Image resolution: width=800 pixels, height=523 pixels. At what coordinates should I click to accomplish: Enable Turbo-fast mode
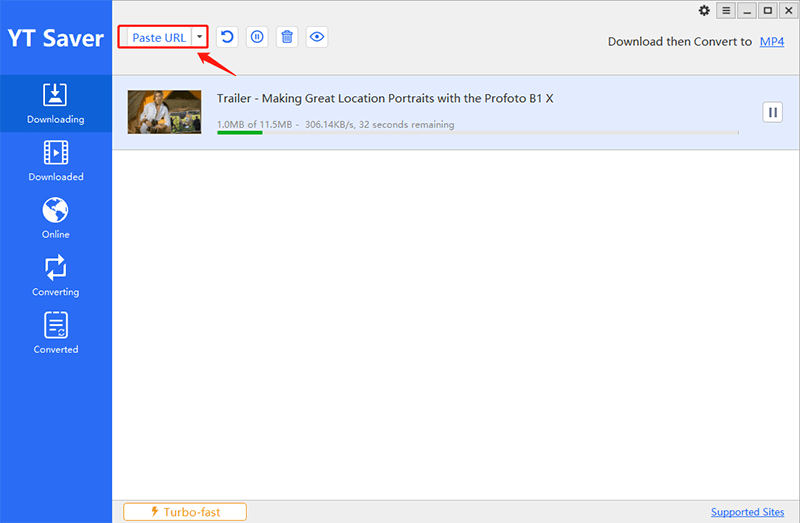pos(185,512)
